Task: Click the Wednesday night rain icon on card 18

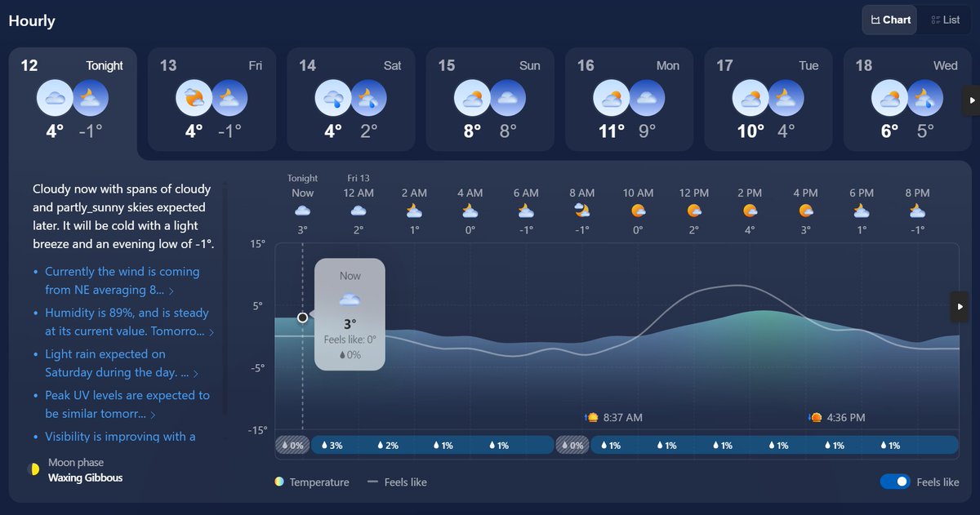Action: tap(924, 99)
